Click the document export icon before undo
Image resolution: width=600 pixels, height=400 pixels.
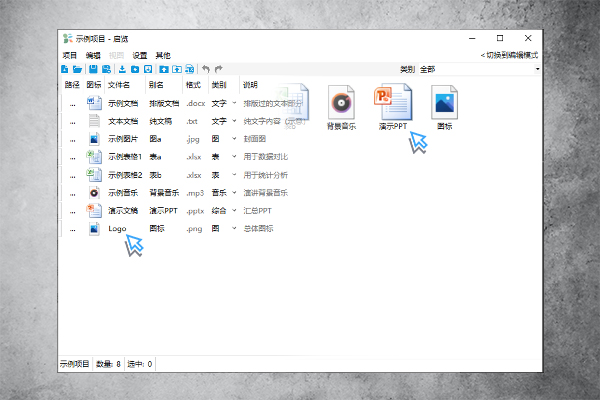(189, 69)
